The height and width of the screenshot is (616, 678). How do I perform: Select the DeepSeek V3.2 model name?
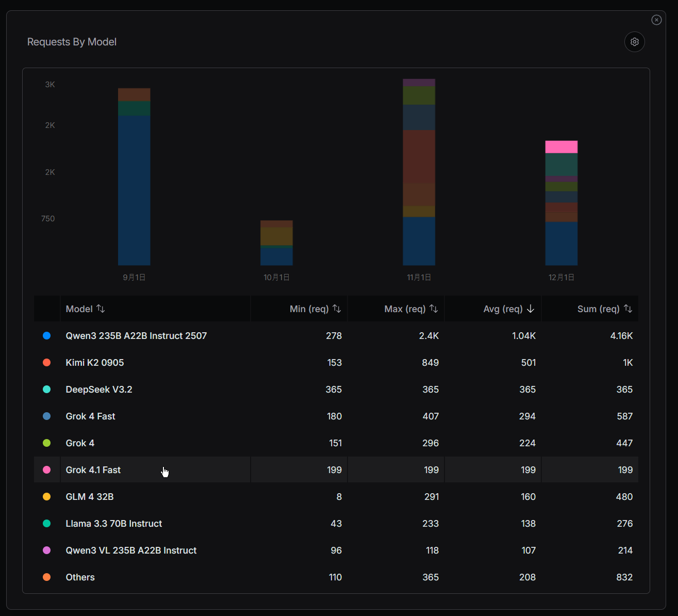[99, 389]
